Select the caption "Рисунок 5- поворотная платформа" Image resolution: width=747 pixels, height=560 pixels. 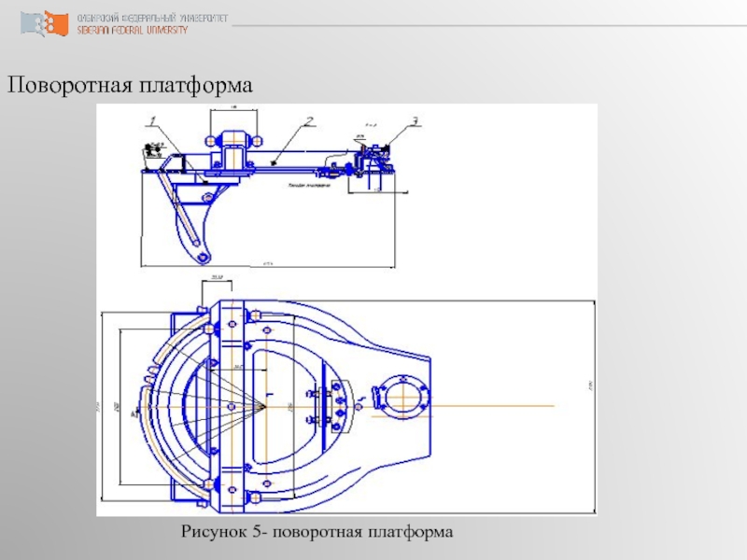click(316, 531)
